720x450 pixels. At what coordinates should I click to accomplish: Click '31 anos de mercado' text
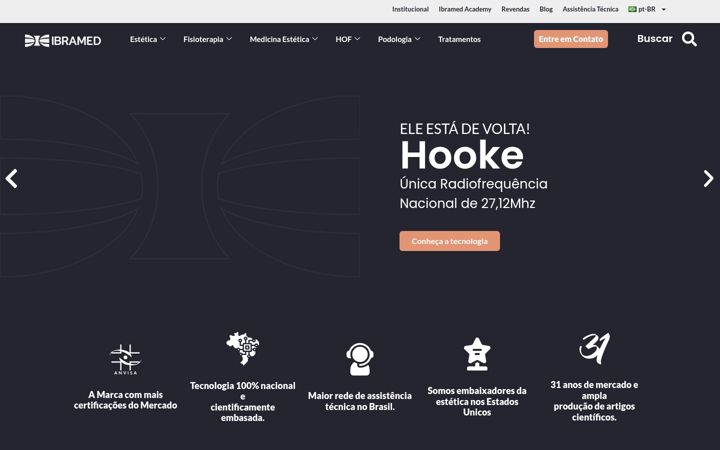point(594,385)
